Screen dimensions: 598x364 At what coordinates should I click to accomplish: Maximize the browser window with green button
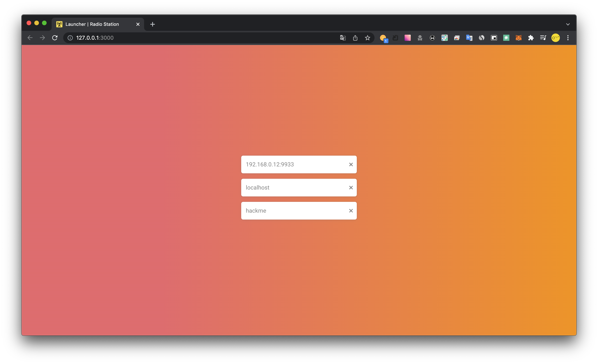[x=45, y=23]
